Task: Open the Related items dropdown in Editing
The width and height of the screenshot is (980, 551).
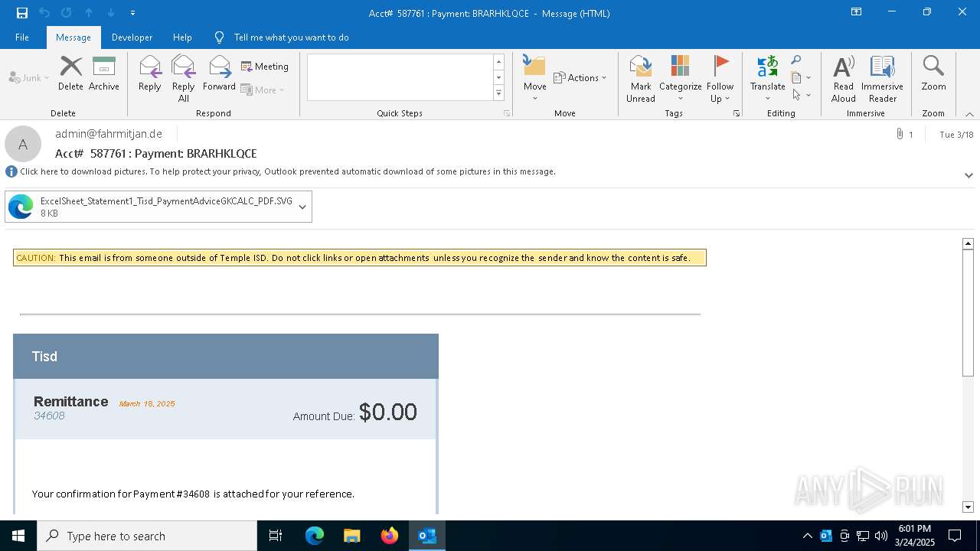Action: tap(801, 77)
